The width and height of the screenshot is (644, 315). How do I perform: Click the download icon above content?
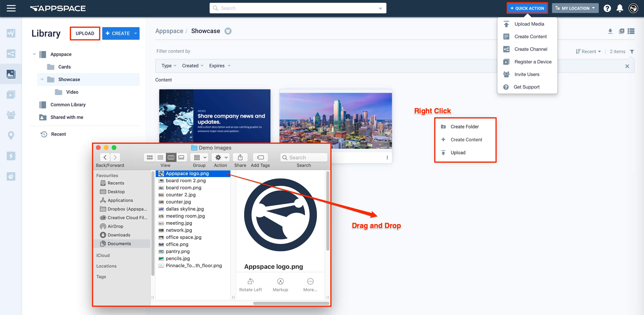[x=610, y=31]
